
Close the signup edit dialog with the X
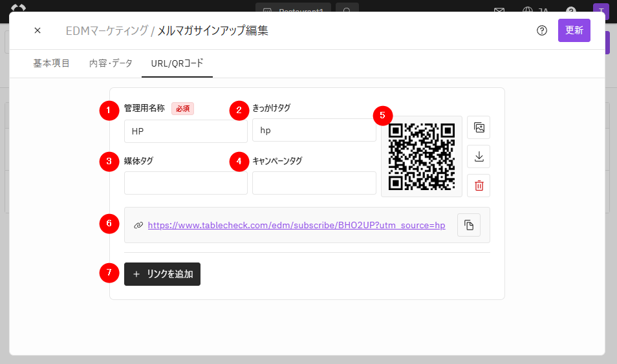tap(38, 30)
